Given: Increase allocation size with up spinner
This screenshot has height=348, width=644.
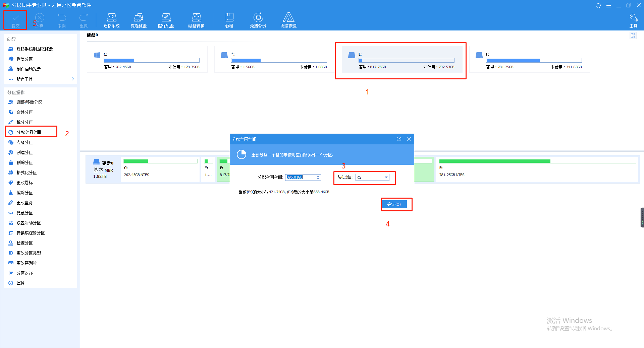Looking at the screenshot, I should click(x=318, y=176).
